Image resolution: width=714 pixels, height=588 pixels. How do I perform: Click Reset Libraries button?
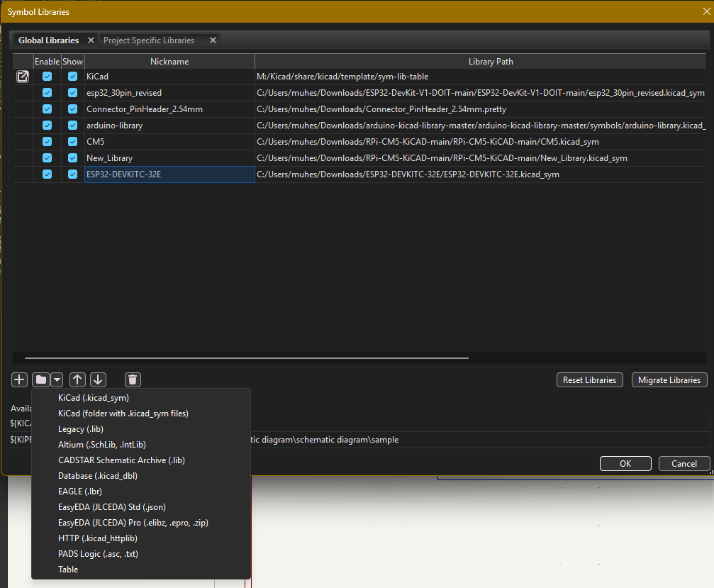pyautogui.click(x=589, y=380)
